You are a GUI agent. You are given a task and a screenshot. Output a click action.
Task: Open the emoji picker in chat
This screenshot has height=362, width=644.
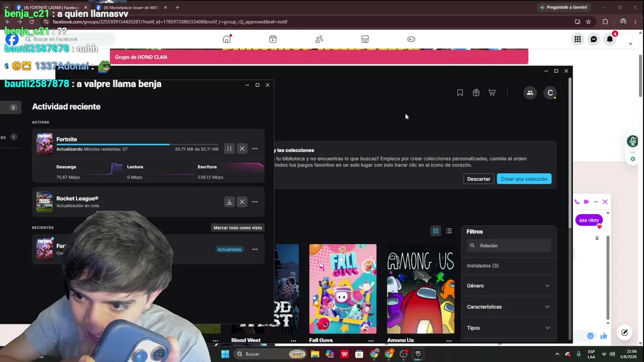click(590, 336)
